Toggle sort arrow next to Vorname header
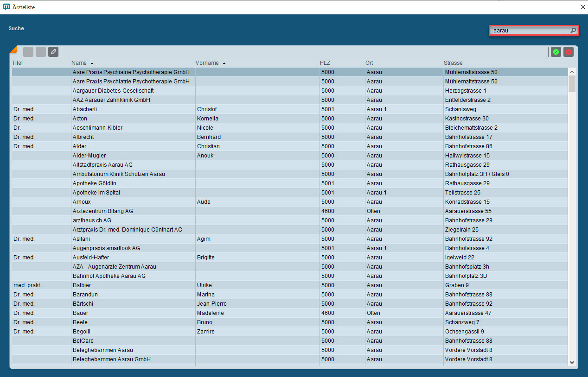 224,63
